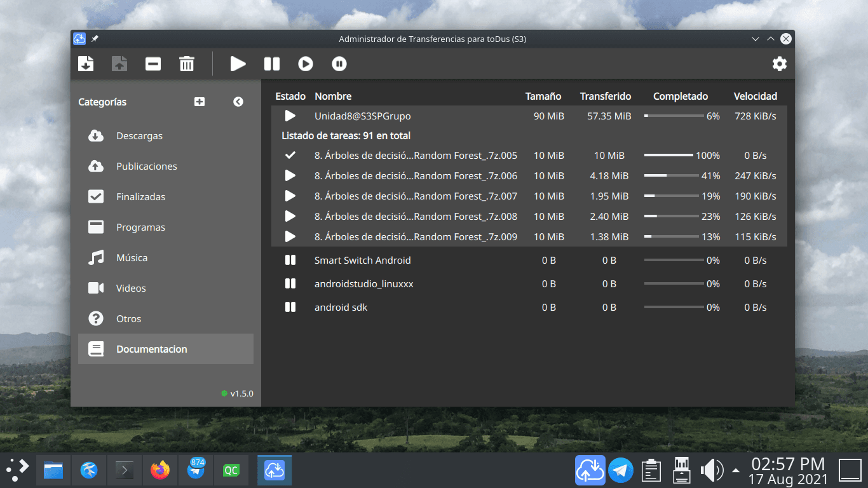The image size is (868, 488).
Task: Click the circled pause-all icon
Action: pos(339,64)
